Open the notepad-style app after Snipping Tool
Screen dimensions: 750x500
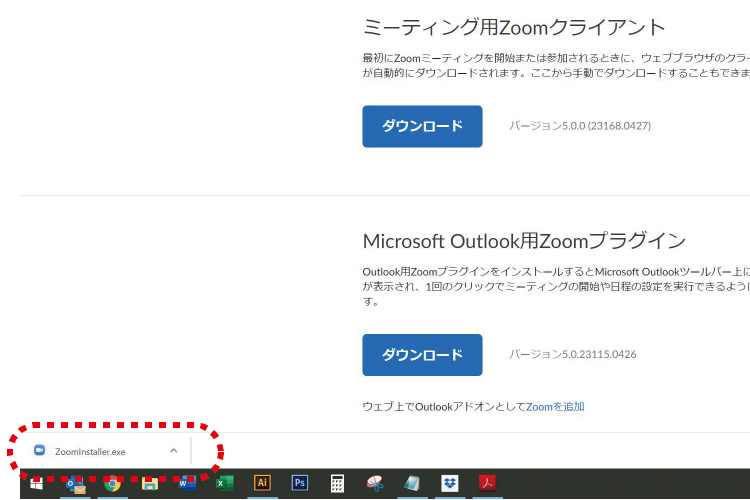click(x=412, y=484)
